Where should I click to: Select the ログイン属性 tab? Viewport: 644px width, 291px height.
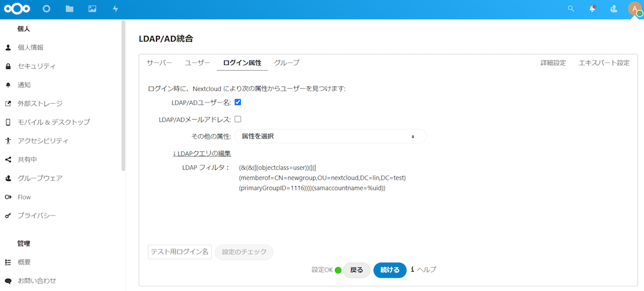click(242, 63)
